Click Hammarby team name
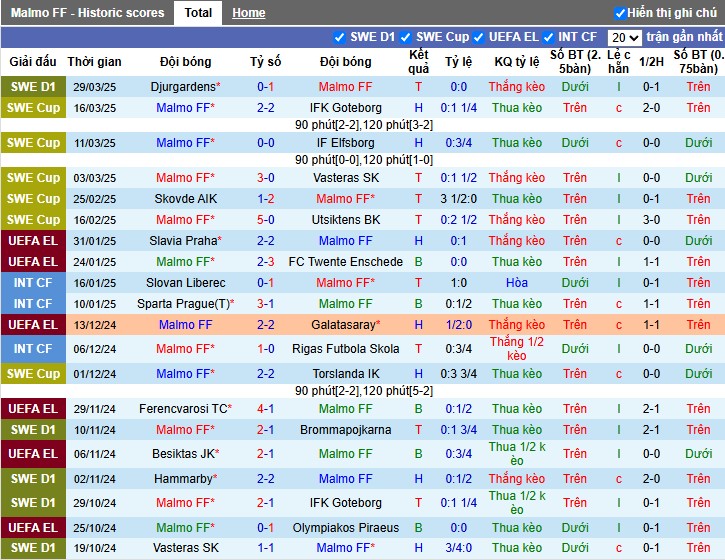 pos(183,479)
